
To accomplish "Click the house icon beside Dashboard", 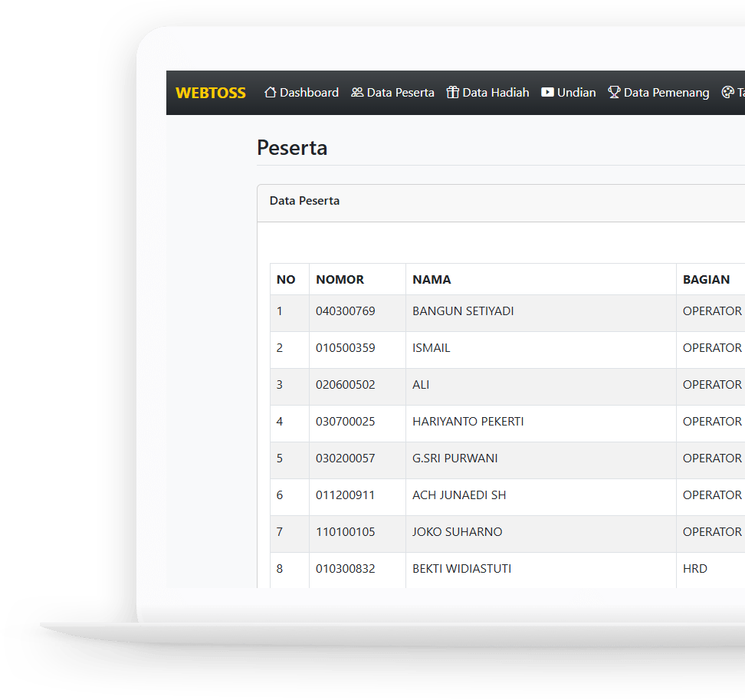I will tap(270, 93).
